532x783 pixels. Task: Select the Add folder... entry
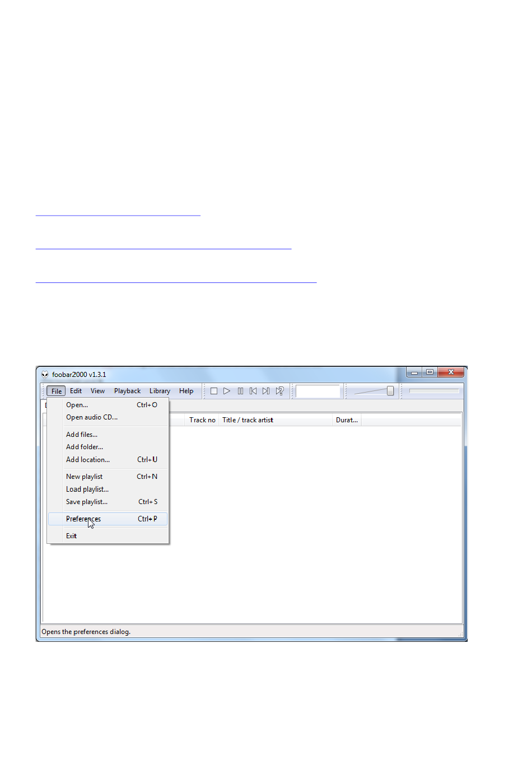pos(108,447)
